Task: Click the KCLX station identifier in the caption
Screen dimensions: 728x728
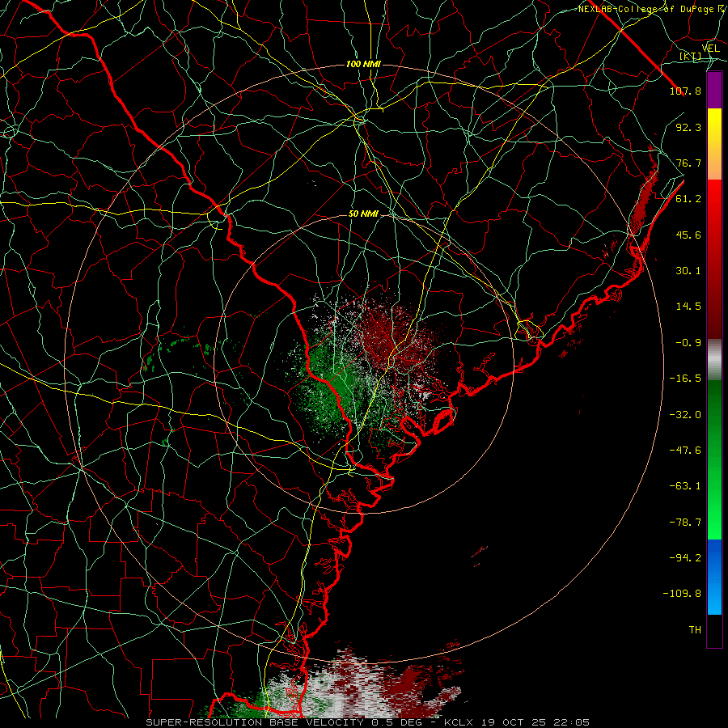Action: pos(460,722)
